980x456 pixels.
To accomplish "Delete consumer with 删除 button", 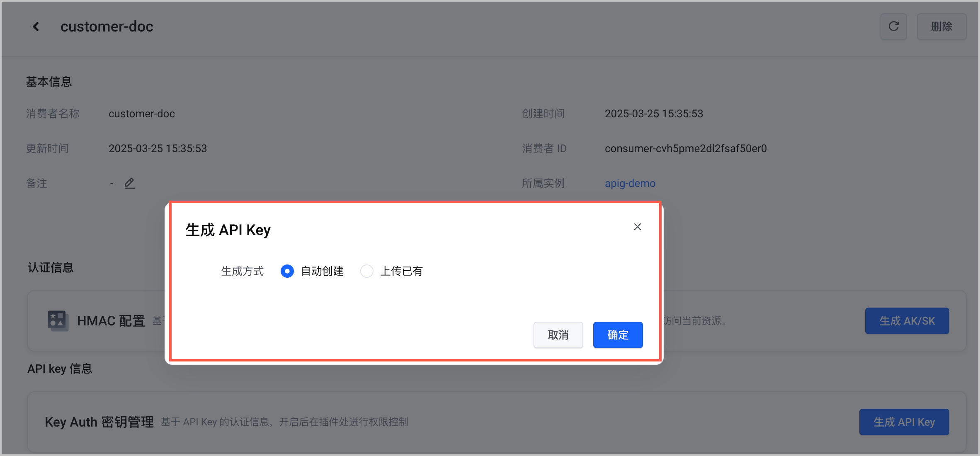I will click(941, 27).
